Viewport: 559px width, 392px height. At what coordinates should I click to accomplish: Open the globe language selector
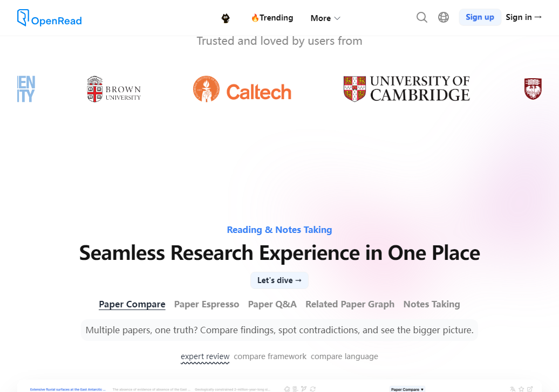[443, 17]
